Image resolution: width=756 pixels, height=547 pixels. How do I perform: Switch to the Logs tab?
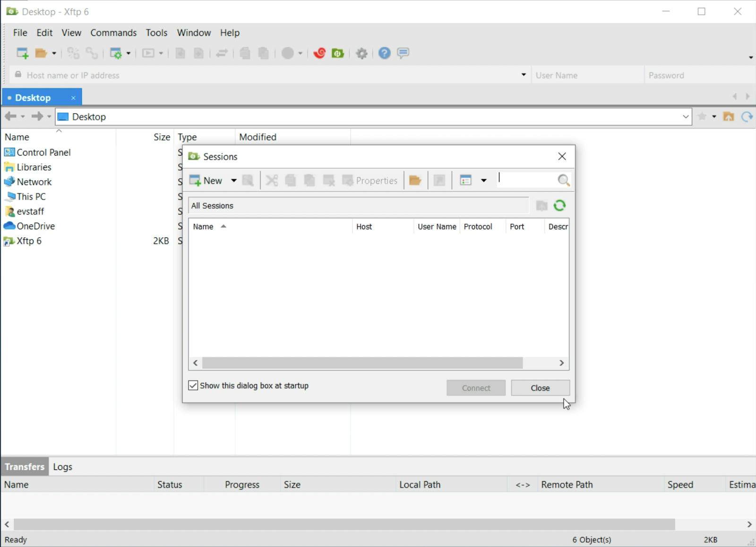[62, 467]
